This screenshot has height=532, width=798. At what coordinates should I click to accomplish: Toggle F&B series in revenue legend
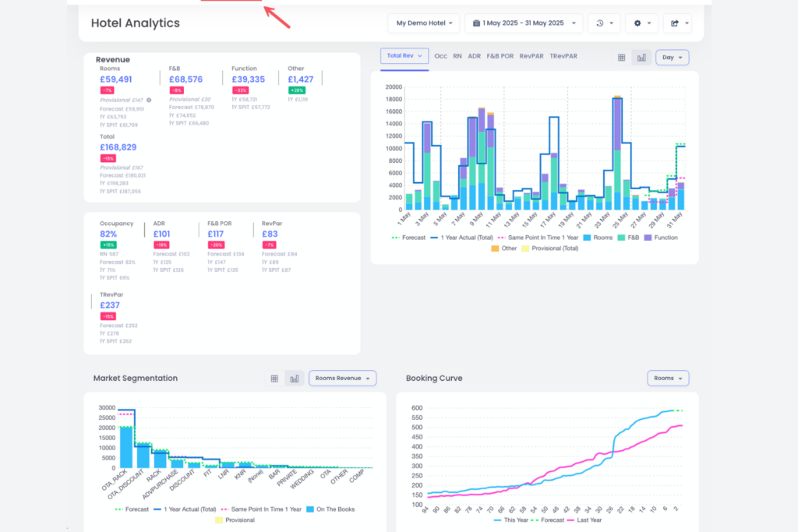pyautogui.click(x=628, y=238)
